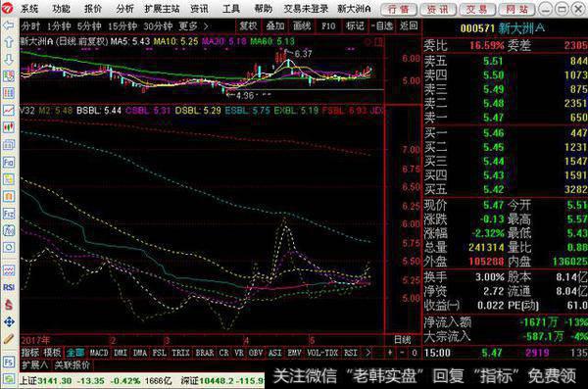Switch to 指标 mode

[x=30, y=353]
